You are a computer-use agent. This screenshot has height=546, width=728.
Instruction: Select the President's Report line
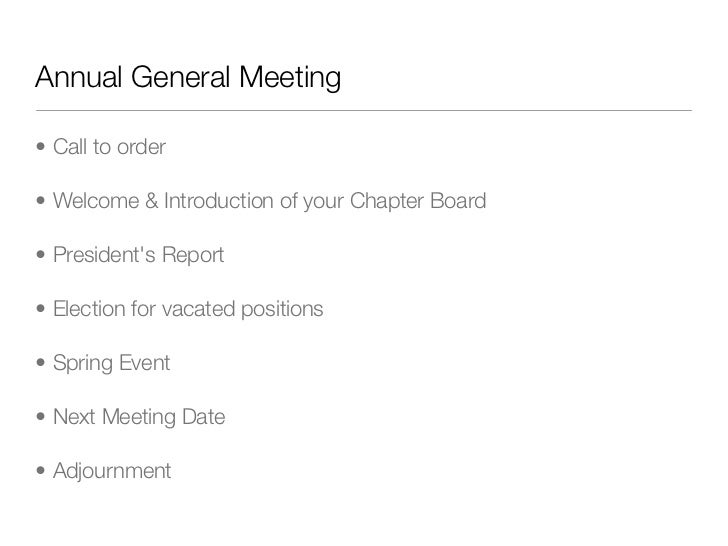[138, 255]
